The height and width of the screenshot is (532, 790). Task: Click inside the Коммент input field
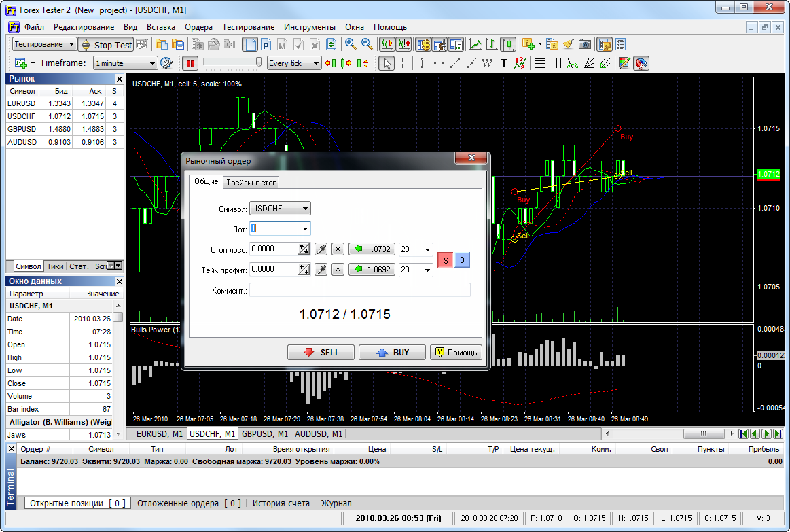tap(360, 289)
